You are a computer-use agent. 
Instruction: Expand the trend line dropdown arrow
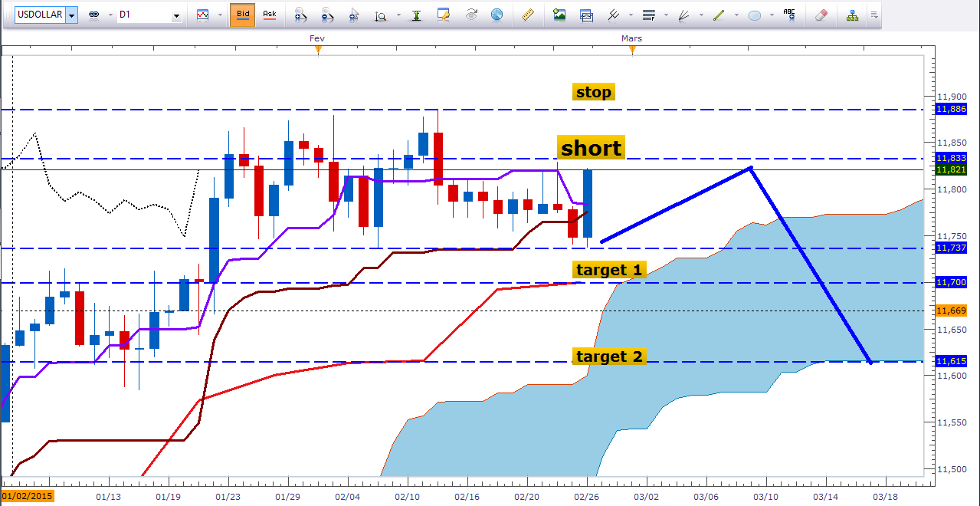pyautogui.click(x=737, y=15)
